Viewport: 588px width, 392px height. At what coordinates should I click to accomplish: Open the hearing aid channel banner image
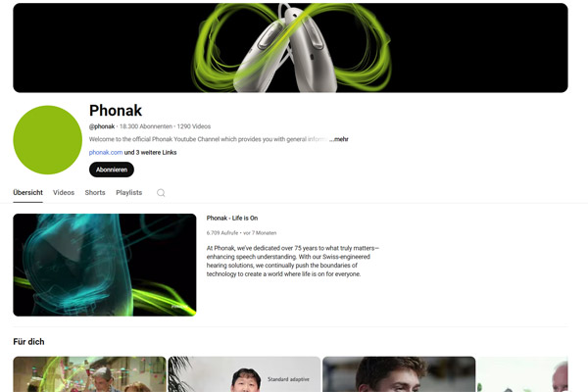tap(290, 48)
